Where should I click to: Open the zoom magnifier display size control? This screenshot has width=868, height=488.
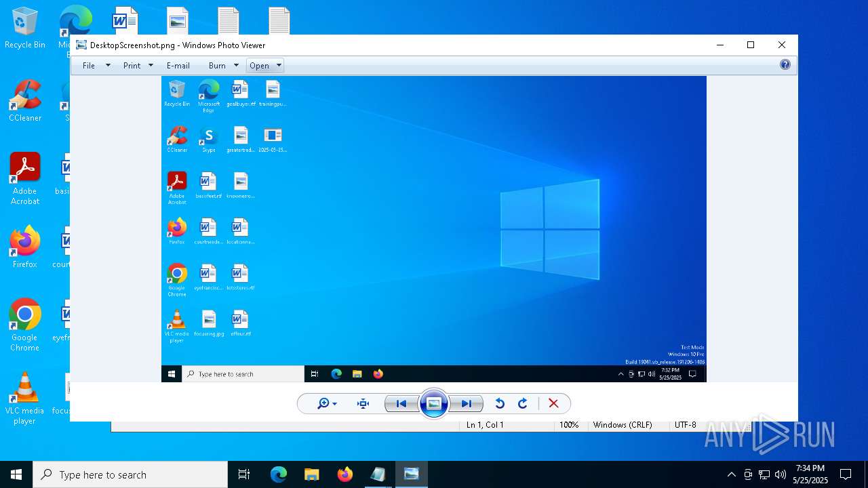tap(327, 404)
